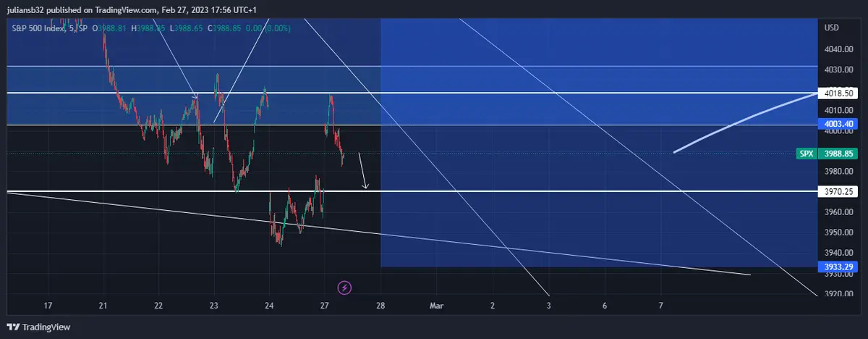The image size is (868, 339).
Task: Click the 27 date on time axis
Action: pyautogui.click(x=325, y=306)
